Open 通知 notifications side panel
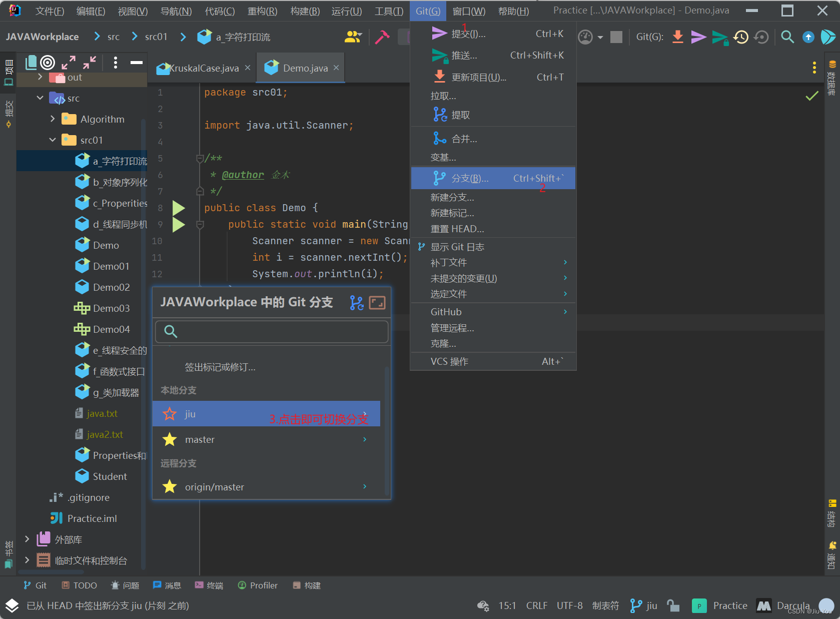 coord(832,555)
